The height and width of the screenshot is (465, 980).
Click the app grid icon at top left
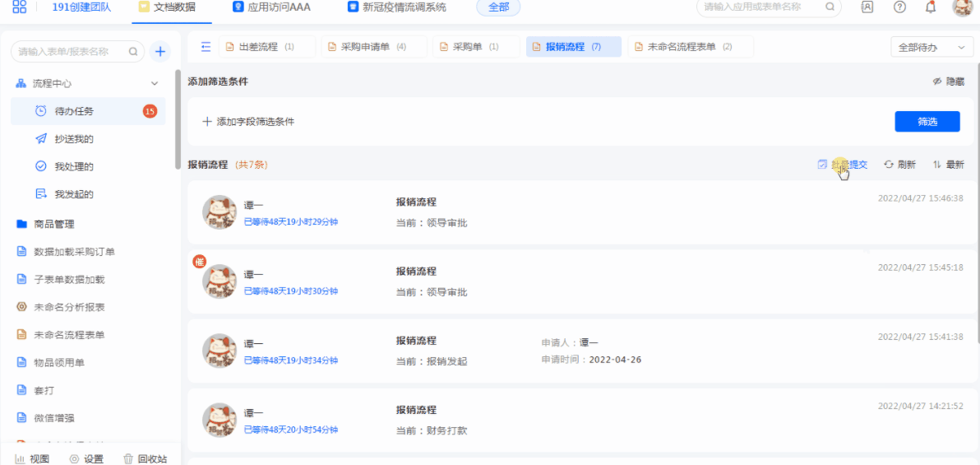point(19,7)
